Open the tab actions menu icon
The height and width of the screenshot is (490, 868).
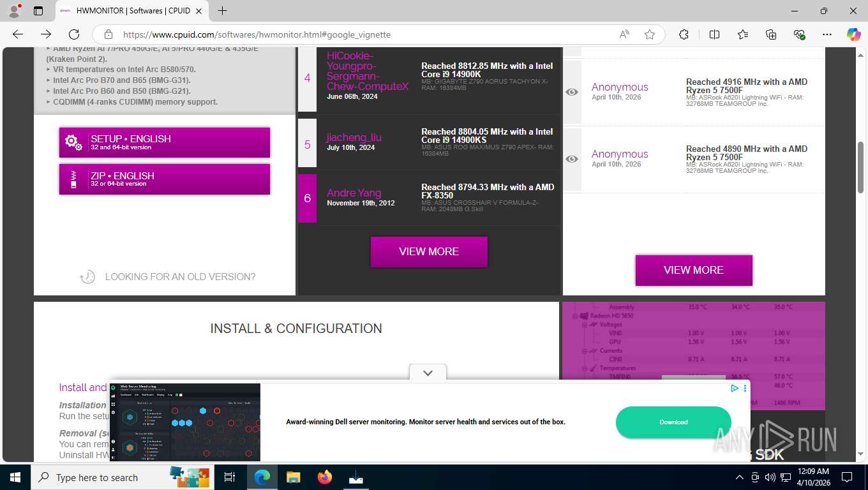tap(38, 11)
